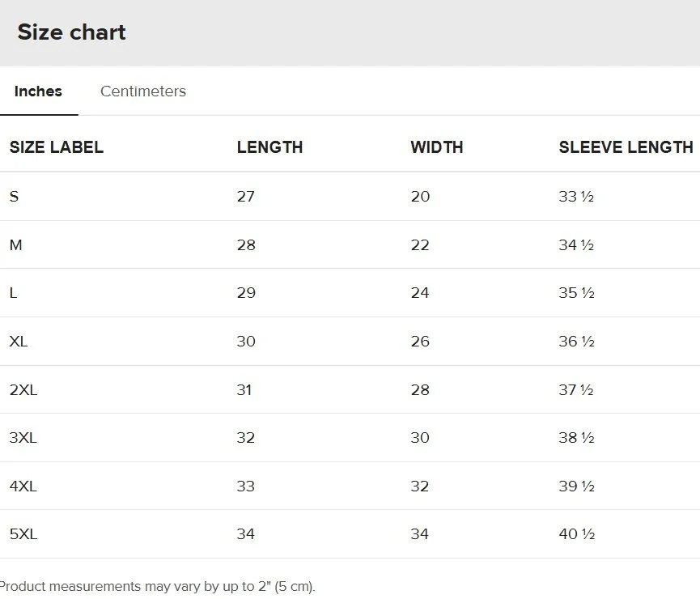Select the 4XL size row label
Viewport: 700px width, 599px height.
[23, 486]
